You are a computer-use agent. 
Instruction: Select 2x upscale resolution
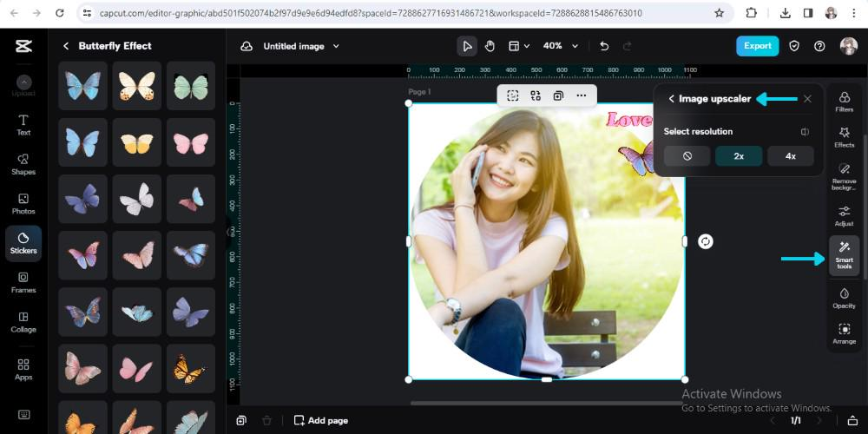tap(739, 156)
